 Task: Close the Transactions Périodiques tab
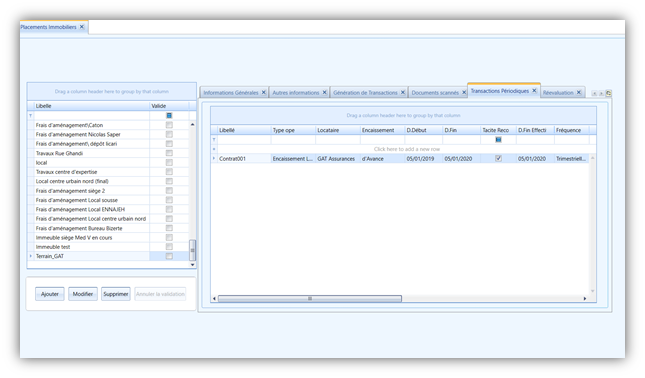534,90
